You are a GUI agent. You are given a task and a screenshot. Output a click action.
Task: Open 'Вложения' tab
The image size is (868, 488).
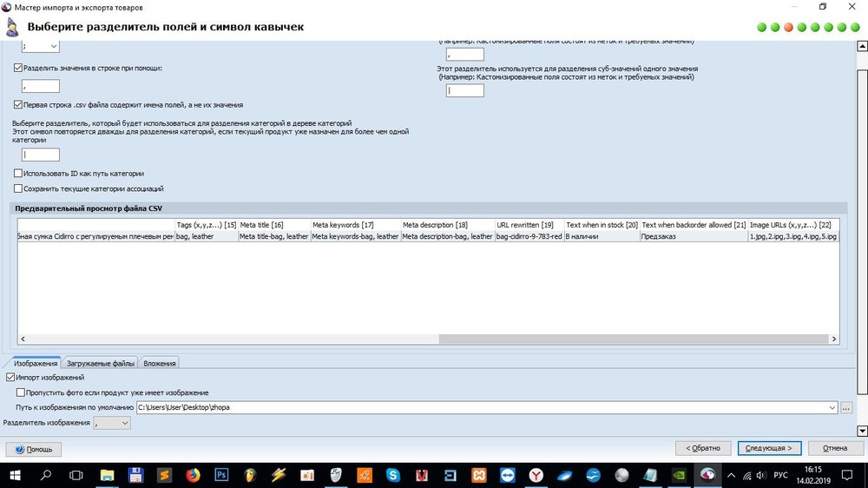(x=160, y=363)
